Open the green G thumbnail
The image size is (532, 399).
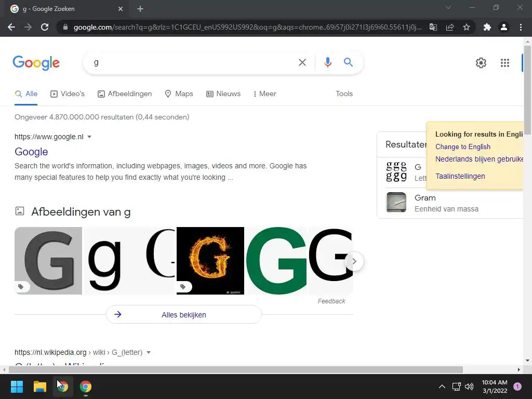[x=277, y=261]
